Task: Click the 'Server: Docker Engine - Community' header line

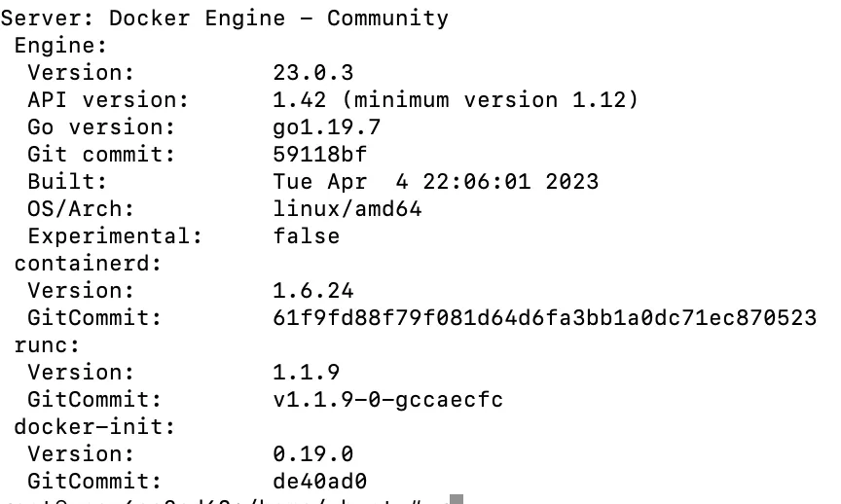Action: tap(225, 18)
